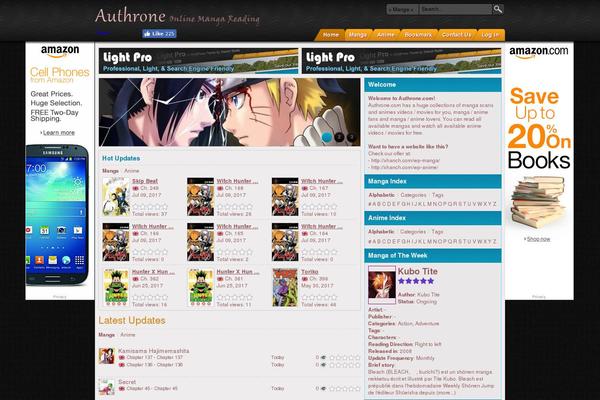This screenshot has width=600, height=400.
Task: Click the eye views icon on Chapter 137 row
Action: (x=323, y=358)
